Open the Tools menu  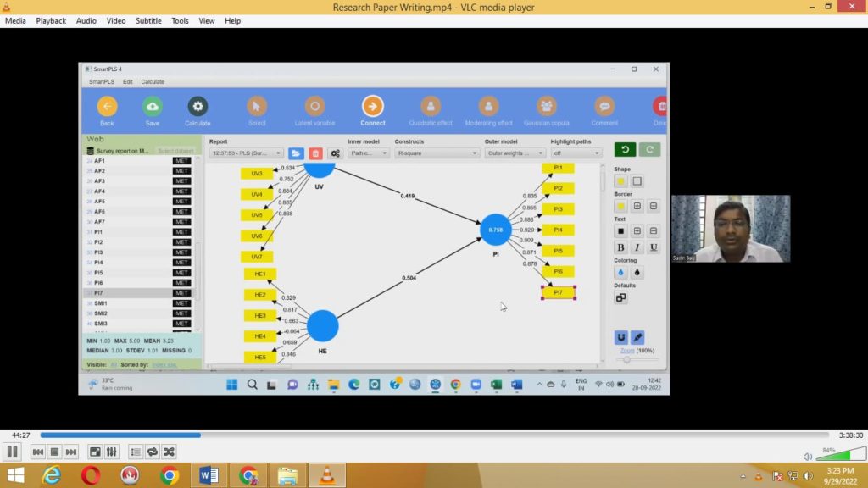coord(180,20)
